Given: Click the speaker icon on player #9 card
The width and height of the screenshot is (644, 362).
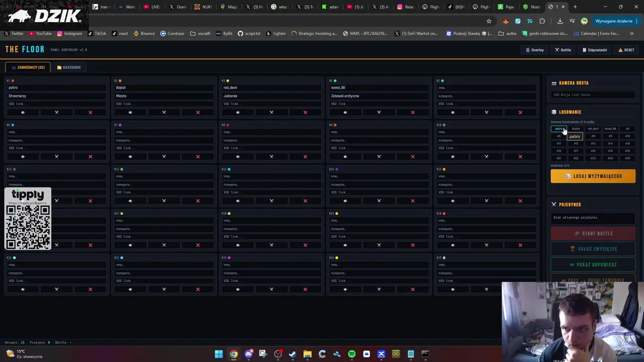Looking at the screenshot, I should pos(345,156).
